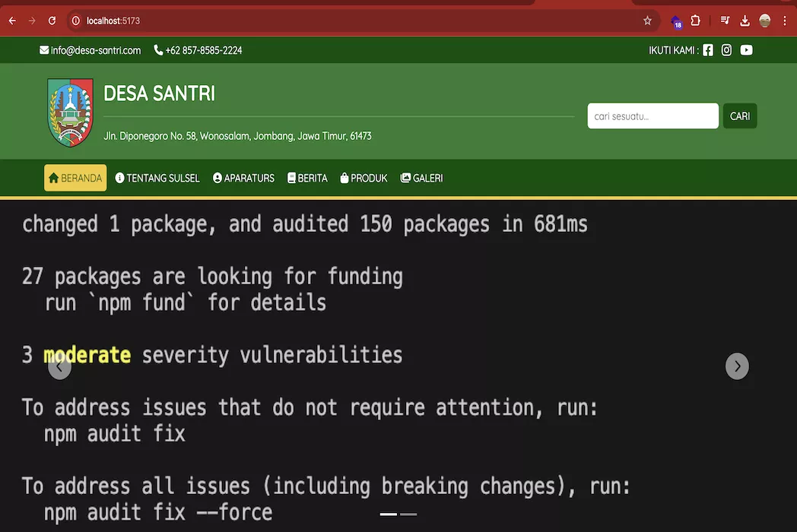Image resolution: width=797 pixels, height=532 pixels.
Task: Open media control queue icon
Action: (x=725, y=21)
